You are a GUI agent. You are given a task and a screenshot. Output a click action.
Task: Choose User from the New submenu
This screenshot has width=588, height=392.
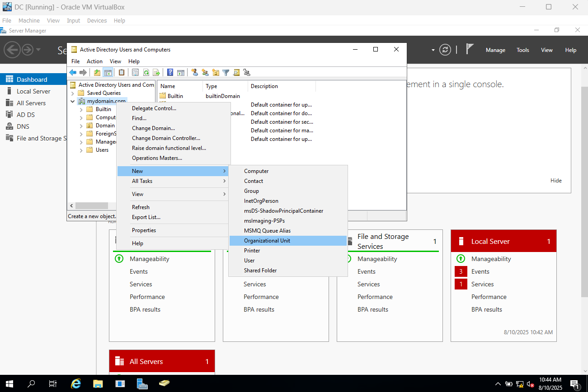tap(288, 261)
